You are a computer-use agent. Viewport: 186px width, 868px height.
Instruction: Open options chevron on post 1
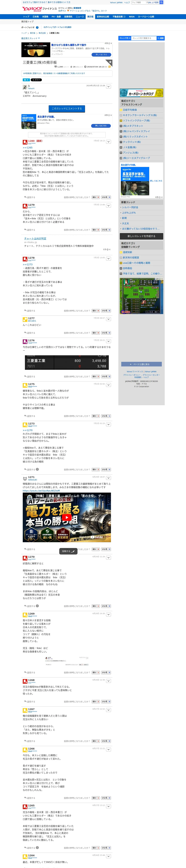point(108,87)
